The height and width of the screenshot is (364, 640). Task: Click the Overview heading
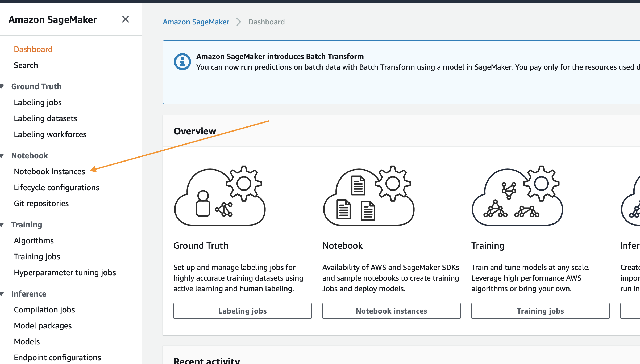(195, 131)
